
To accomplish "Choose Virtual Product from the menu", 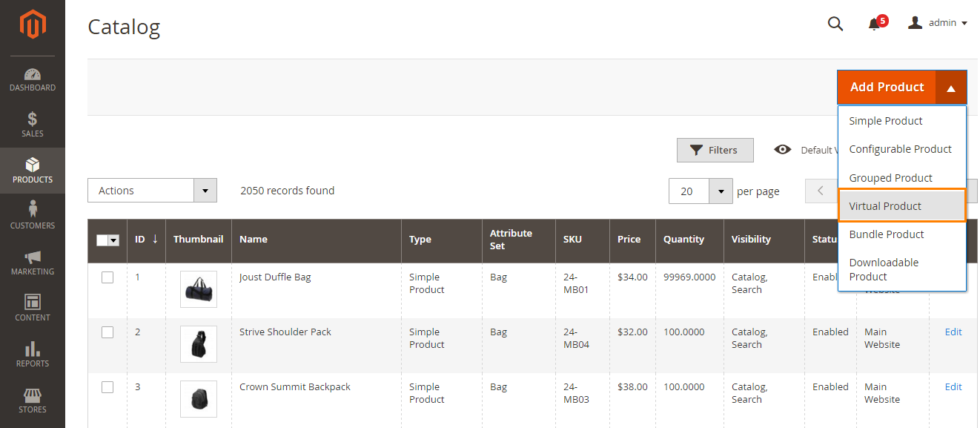I will tap(885, 206).
